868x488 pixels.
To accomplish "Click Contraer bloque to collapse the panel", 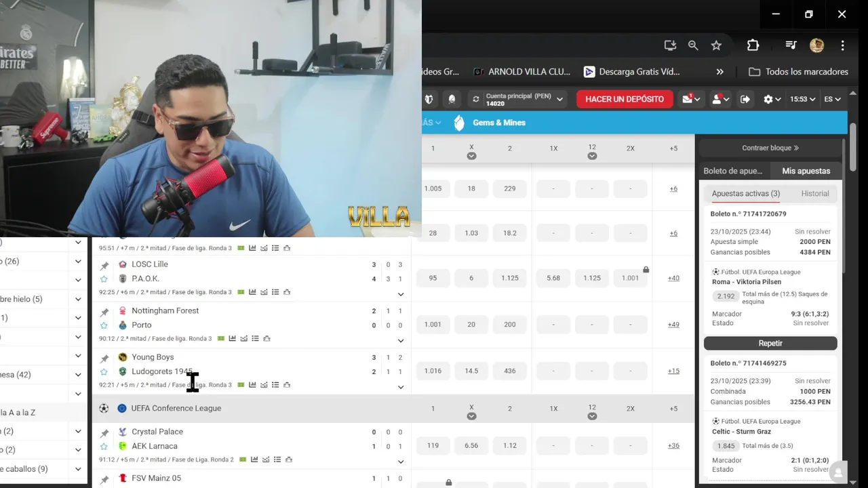I will 770,148.
